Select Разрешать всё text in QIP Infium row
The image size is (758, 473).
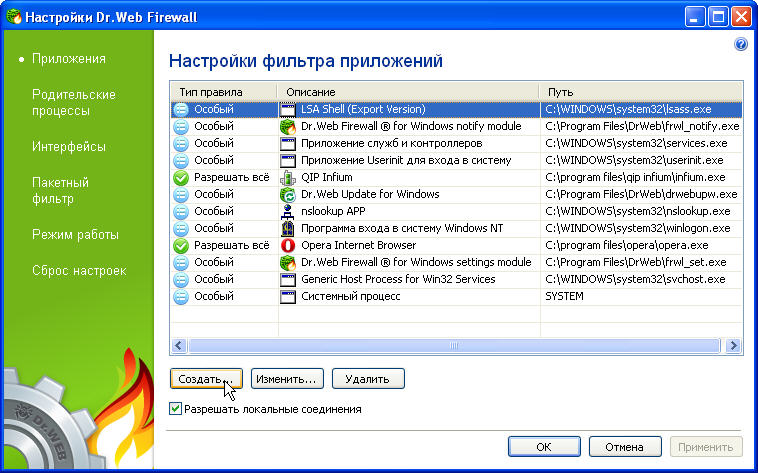pos(232,177)
